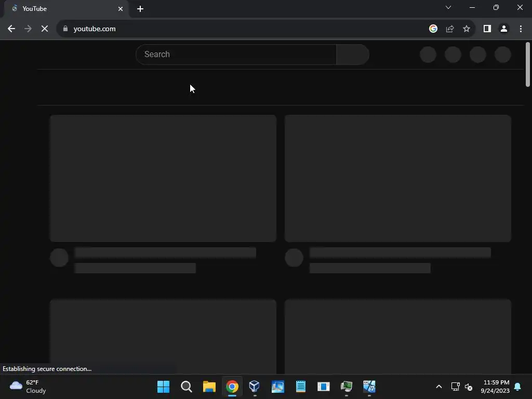Open the notifications bell icon
532x399 pixels.
coord(518,387)
